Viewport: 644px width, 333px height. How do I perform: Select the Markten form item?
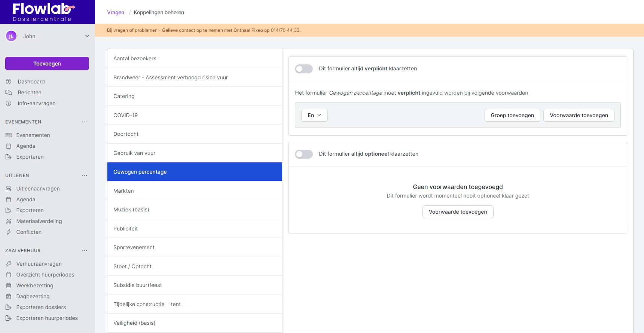195,191
